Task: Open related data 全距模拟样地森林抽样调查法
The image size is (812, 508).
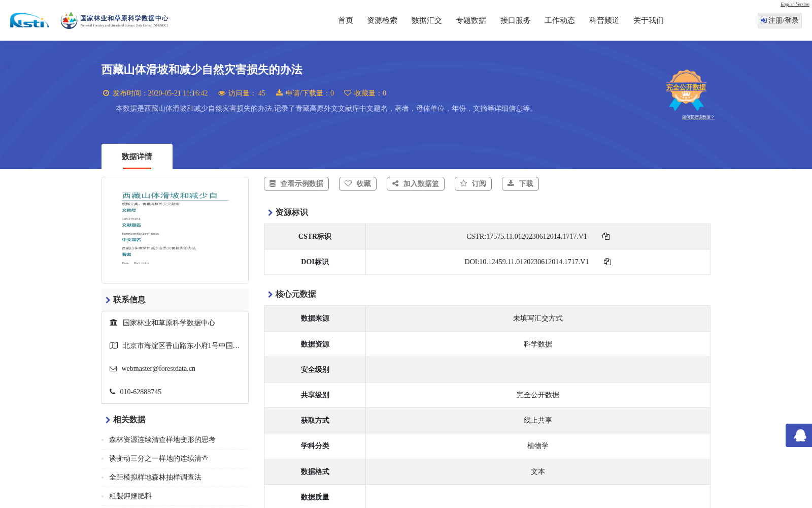Action: 155,478
